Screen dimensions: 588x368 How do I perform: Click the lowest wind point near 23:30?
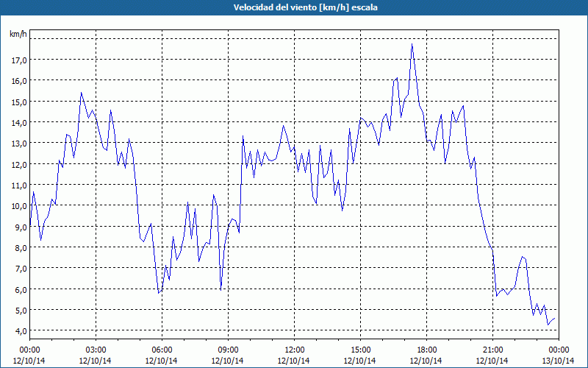(548, 324)
